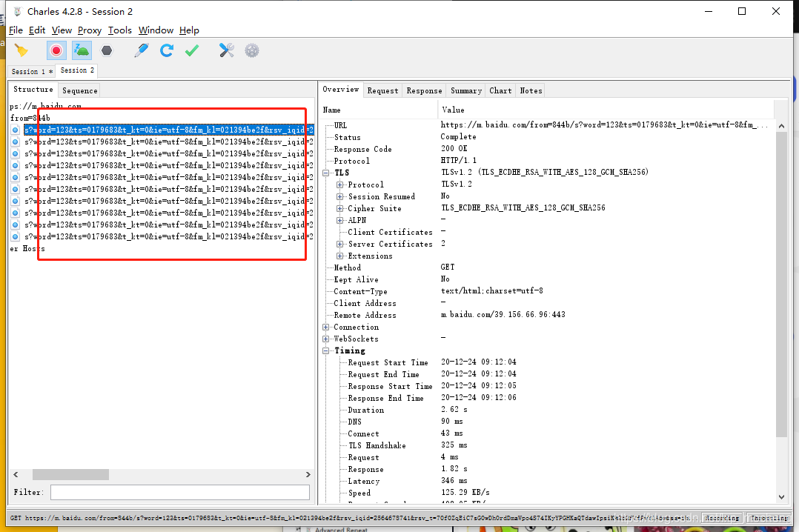This screenshot has height=532, width=799.
Task: Open the Help menu
Action: 189,30
